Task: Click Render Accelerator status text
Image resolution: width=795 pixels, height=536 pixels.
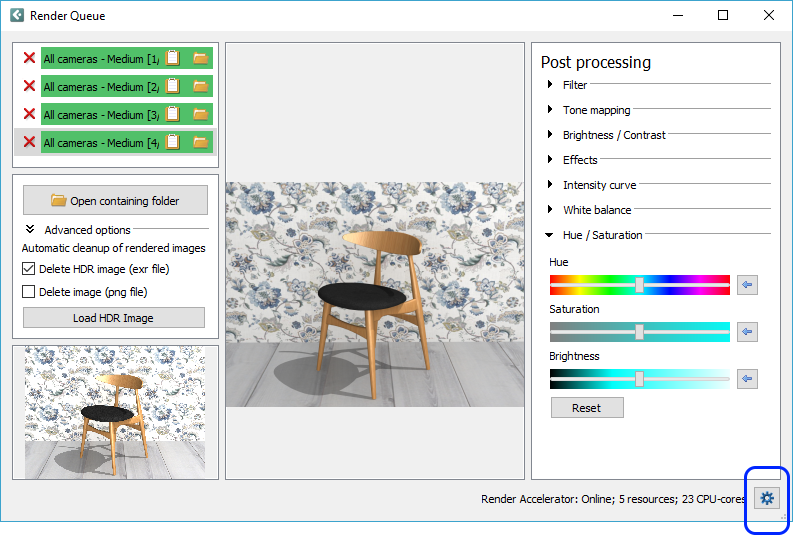Action: [614, 499]
